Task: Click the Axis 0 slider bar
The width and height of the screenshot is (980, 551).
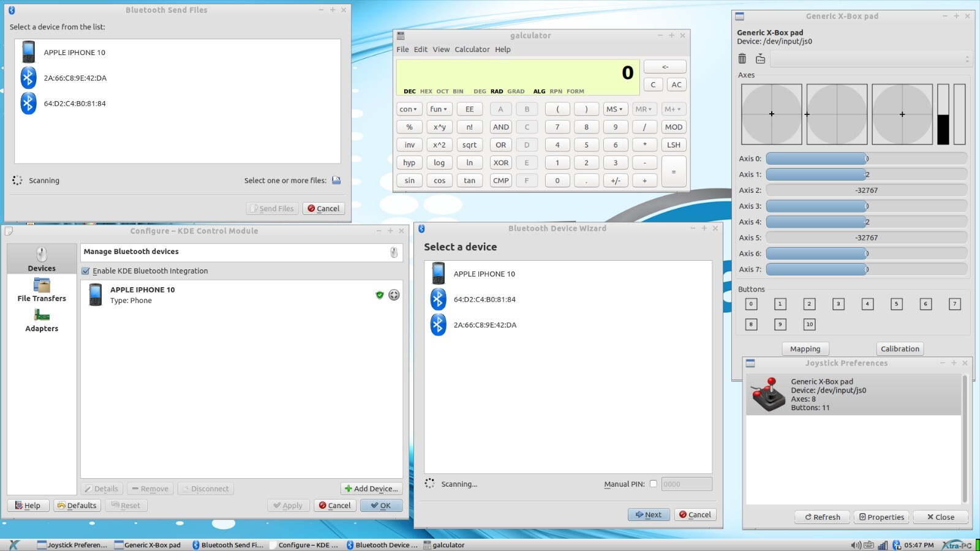Action: [x=866, y=159]
